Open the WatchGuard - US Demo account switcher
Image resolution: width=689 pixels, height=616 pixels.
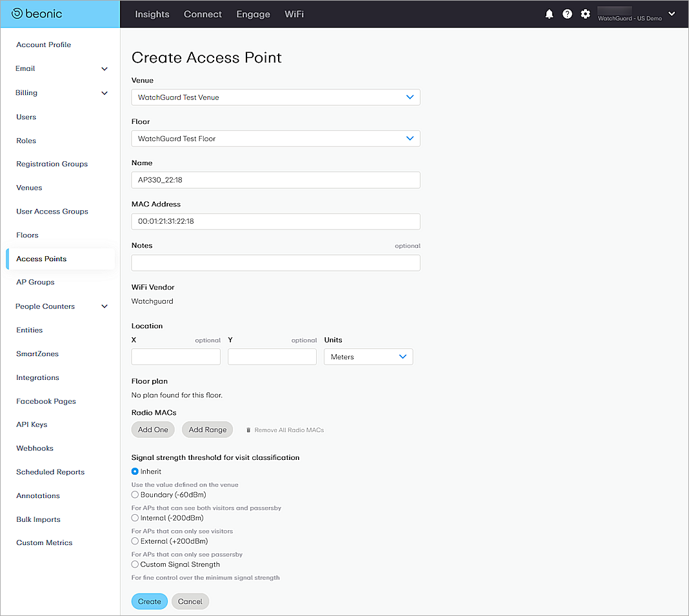click(635, 14)
